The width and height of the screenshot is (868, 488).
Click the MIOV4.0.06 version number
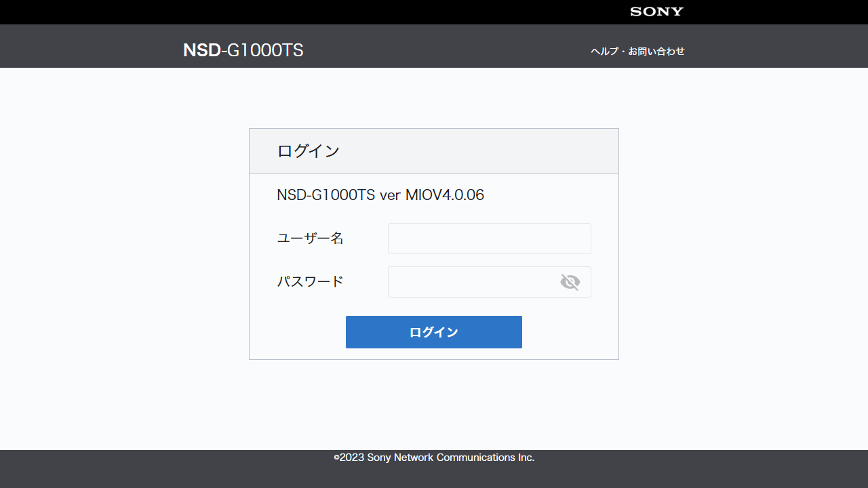(445, 195)
